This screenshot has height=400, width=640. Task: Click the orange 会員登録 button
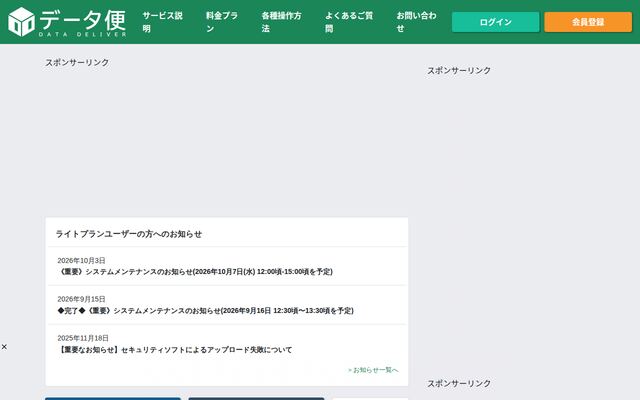coord(588,22)
